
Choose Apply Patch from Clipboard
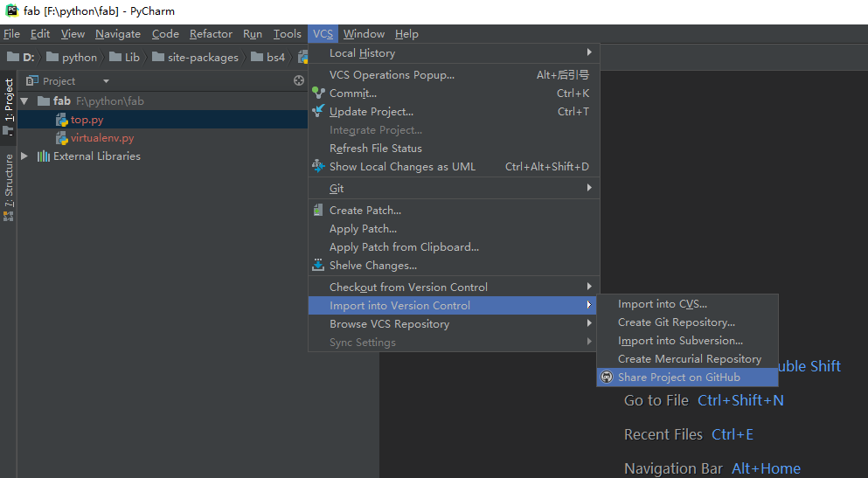pyautogui.click(x=454, y=246)
